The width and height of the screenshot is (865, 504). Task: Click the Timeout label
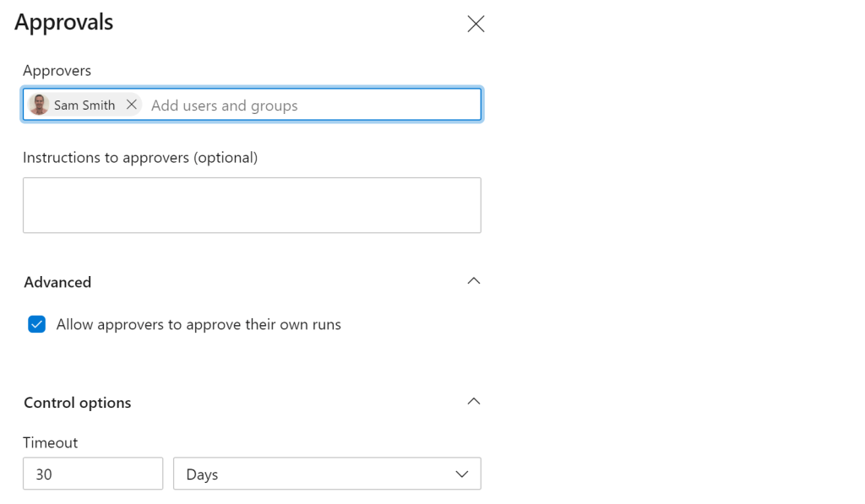(x=50, y=442)
